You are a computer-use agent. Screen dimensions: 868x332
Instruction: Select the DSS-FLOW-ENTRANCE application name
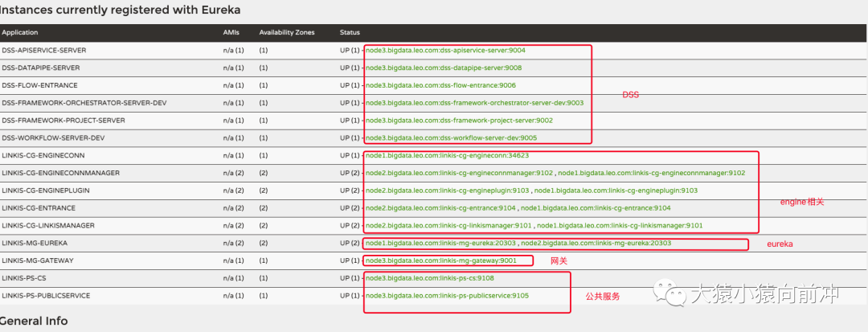click(40, 85)
